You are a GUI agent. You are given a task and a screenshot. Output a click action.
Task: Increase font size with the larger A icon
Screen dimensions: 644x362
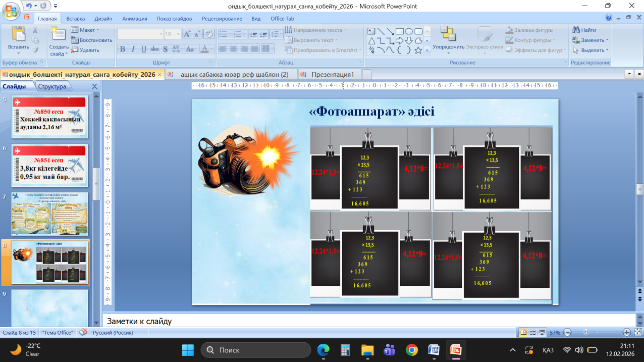(187, 34)
